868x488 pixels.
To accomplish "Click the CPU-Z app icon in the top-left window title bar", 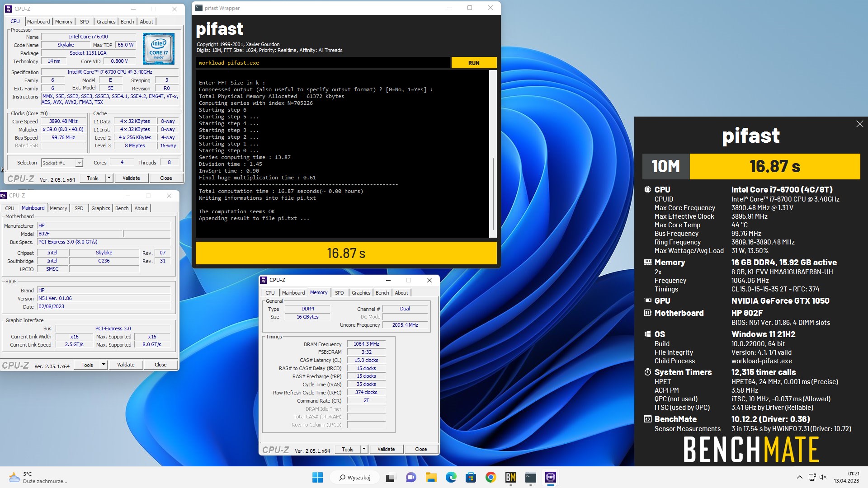I will coord(9,9).
